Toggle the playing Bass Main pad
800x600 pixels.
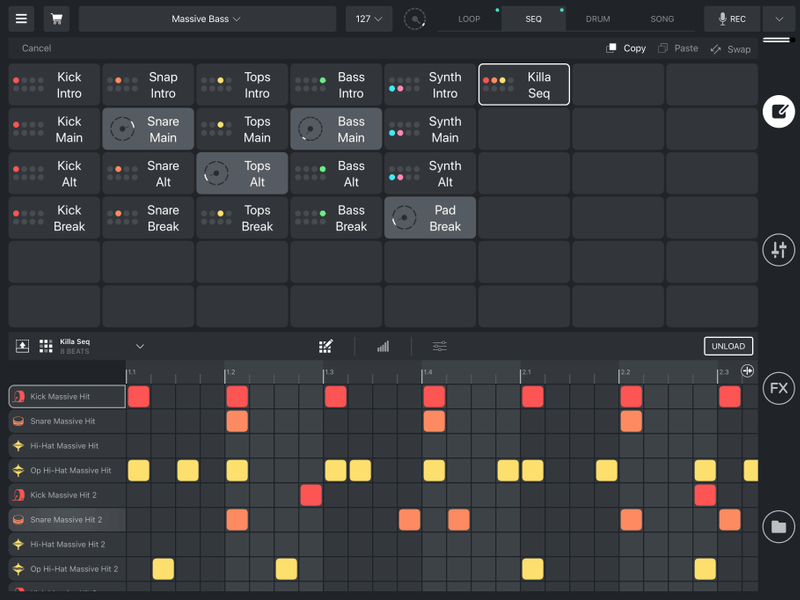pos(336,129)
